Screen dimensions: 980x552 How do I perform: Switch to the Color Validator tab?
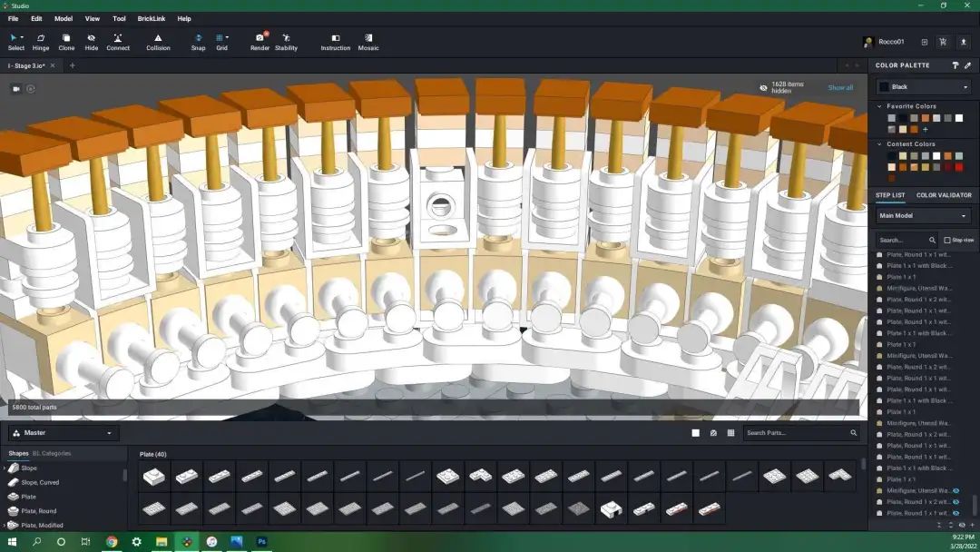[x=944, y=195]
